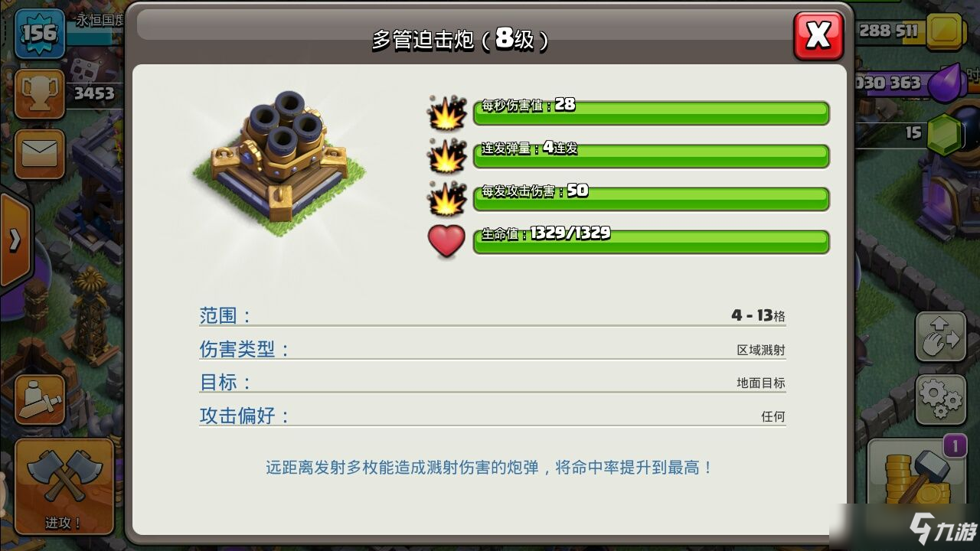The height and width of the screenshot is (551, 980).
Task: Tap the crossed axes Attack button
Action: pos(64,487)
